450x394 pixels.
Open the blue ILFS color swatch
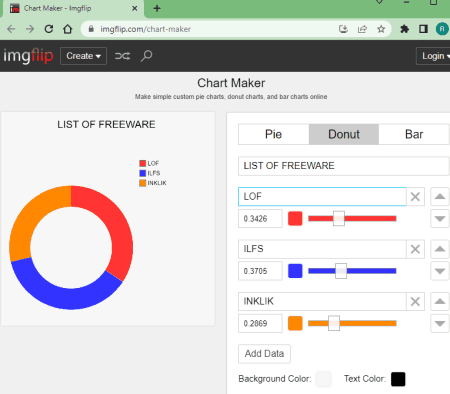(x=295, y=271)
